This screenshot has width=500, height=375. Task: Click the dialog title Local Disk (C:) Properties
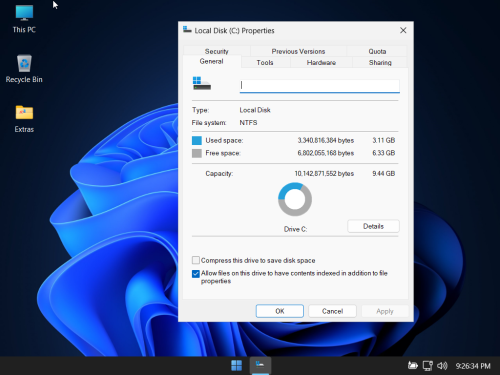pos(234,31)
